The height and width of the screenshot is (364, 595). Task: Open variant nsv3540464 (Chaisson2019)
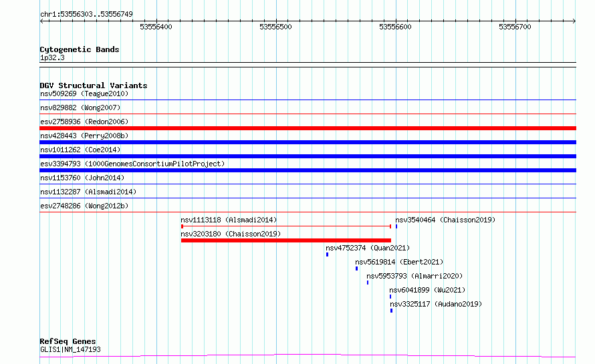point(445,220)
